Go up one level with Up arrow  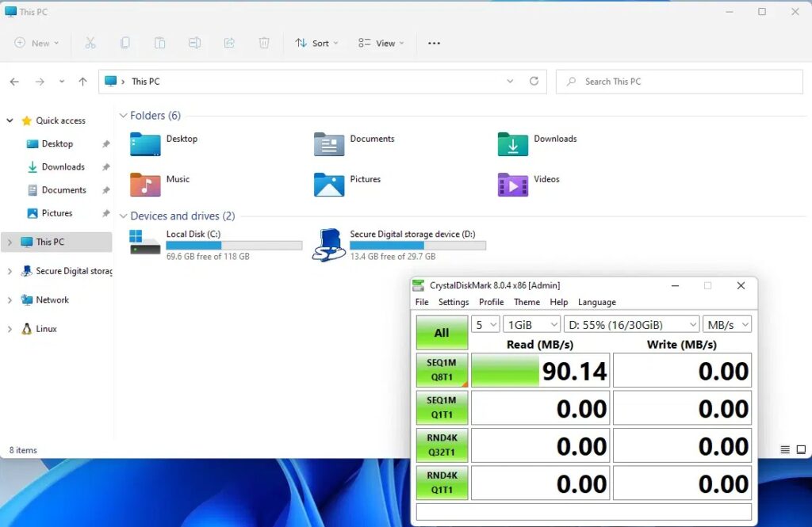[82, 82]
